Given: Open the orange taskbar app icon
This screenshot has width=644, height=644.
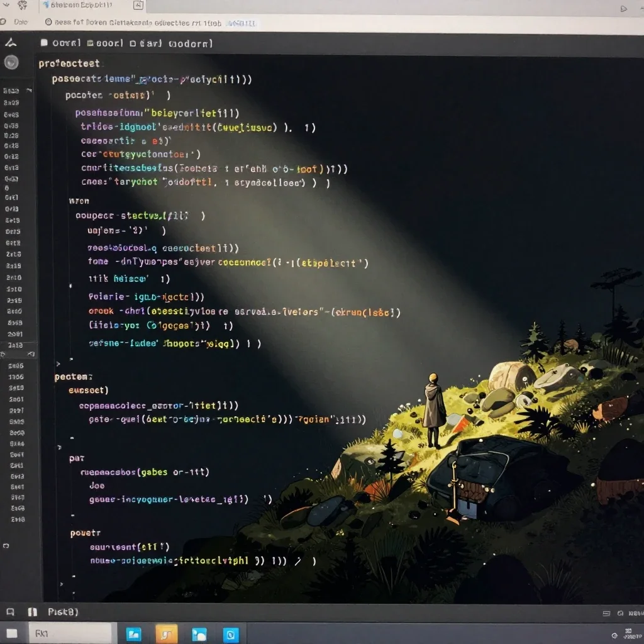Looking at the screenshot, I should click(x=166, y=635).
